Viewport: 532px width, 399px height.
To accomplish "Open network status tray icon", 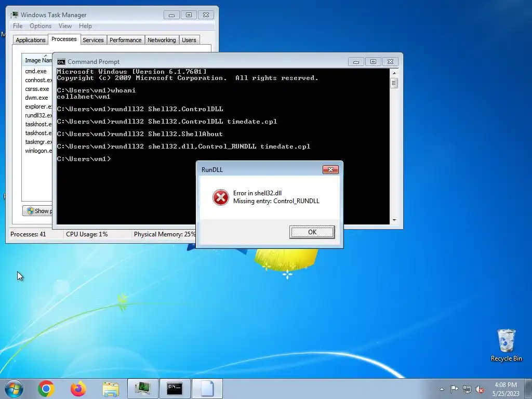I will click(467, 389).
